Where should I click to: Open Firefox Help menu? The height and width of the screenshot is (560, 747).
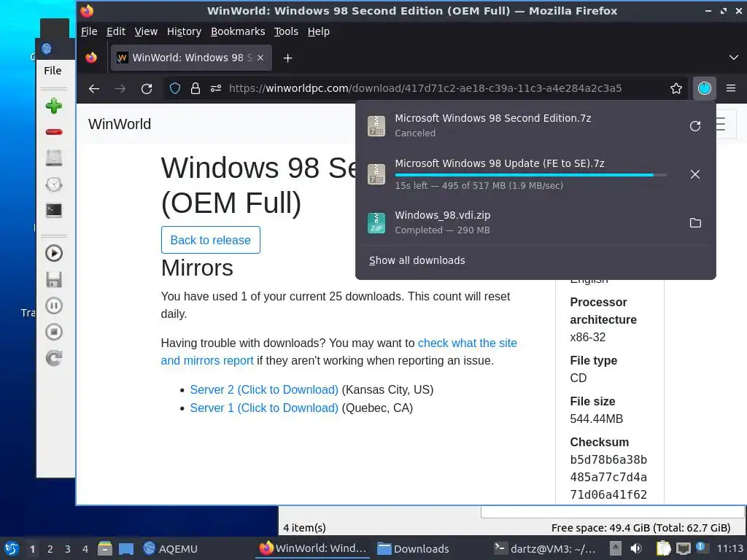[x=318, y=31]
